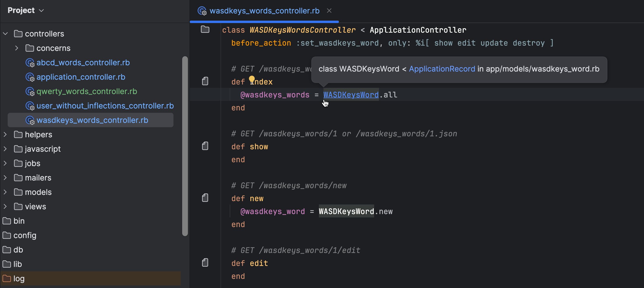Click the gutter view icon beside def index
The height and width of the screenshot is (288, 644).
tap(205, 81)
